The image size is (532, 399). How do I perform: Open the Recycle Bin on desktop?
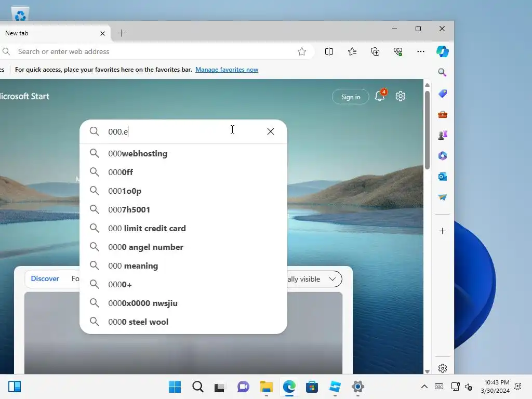click(x=20, y=14)
